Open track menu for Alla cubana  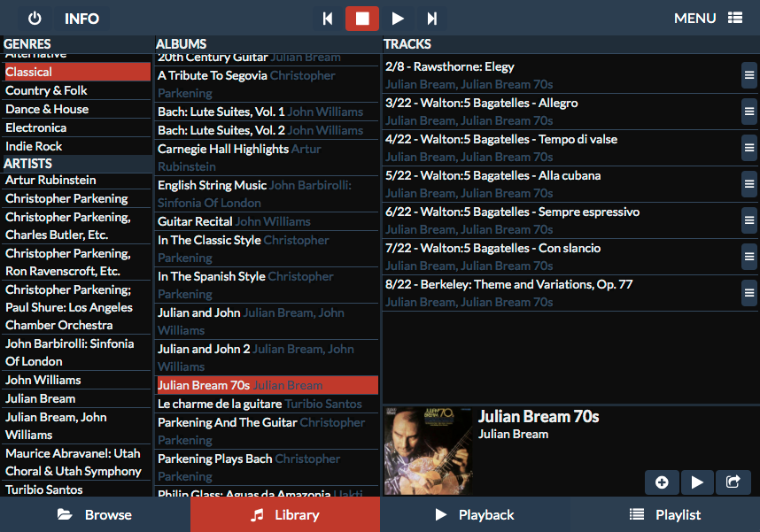pos(748,184)
